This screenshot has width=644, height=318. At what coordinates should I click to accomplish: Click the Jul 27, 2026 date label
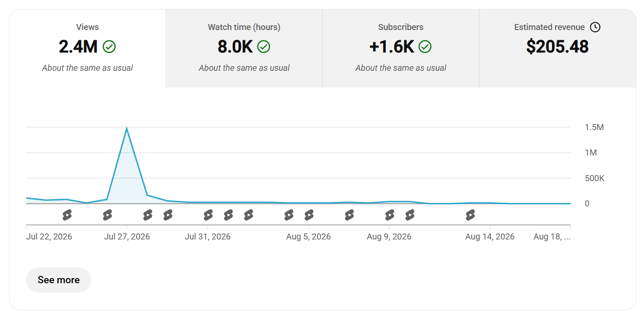pyautogui.click(x=127, y=237)
